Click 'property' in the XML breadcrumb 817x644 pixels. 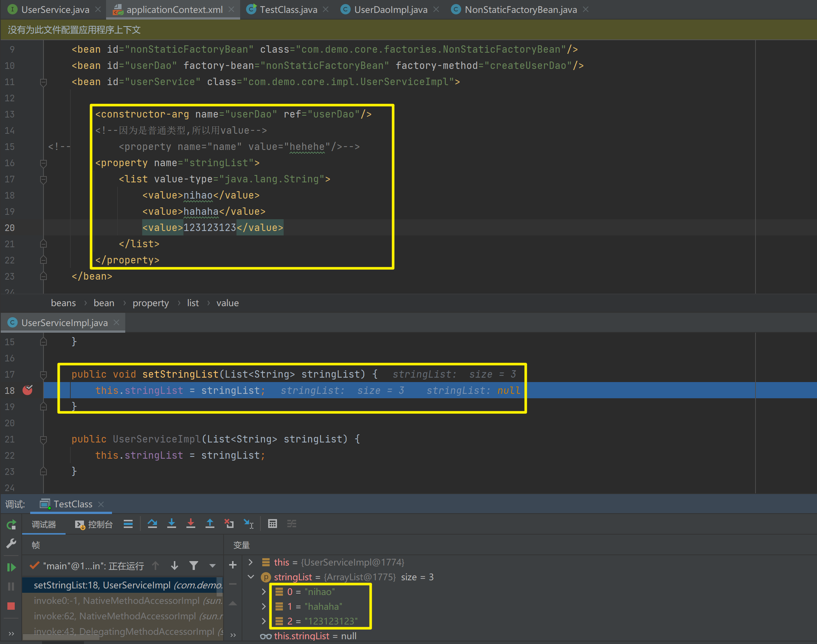click(150, 303)
